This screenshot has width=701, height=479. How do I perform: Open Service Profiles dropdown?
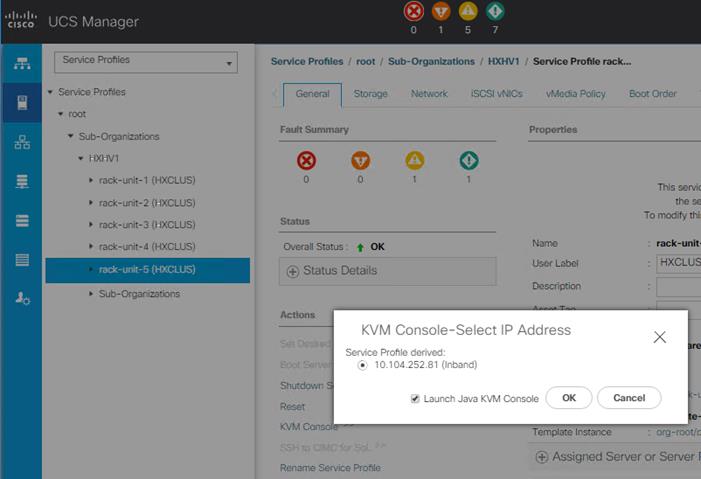pos(146,62)
